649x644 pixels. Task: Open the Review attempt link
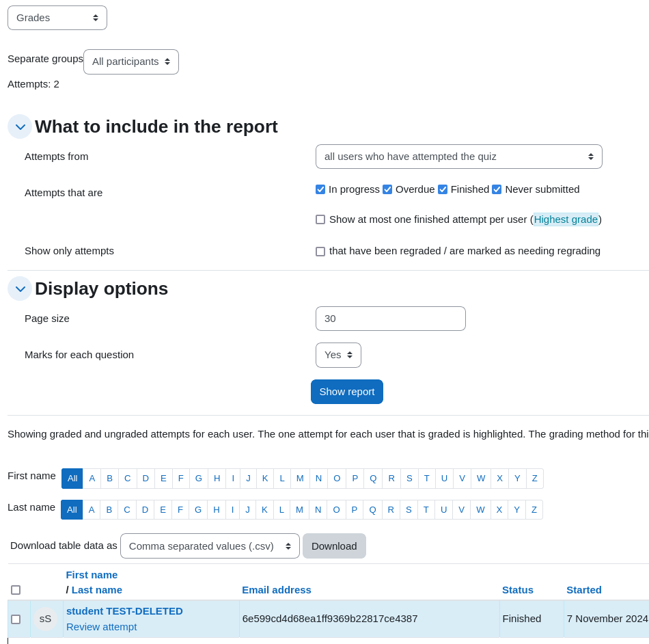101,627
